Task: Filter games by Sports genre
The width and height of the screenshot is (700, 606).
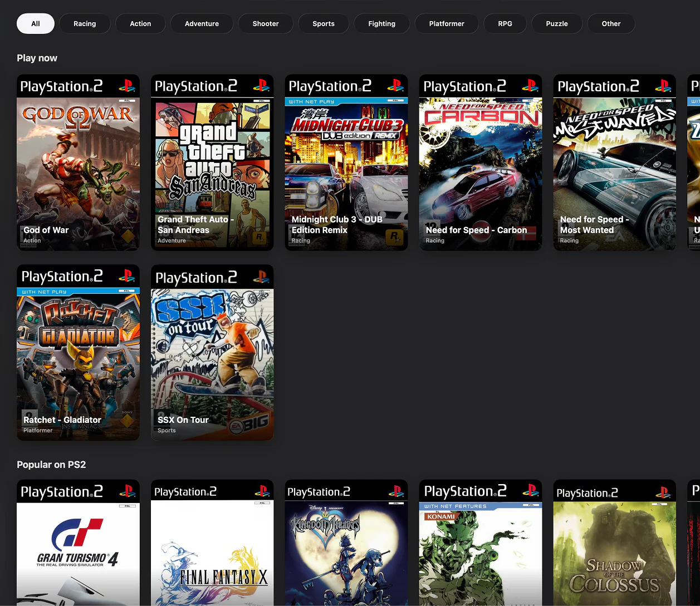Action: tap(324, 23)
